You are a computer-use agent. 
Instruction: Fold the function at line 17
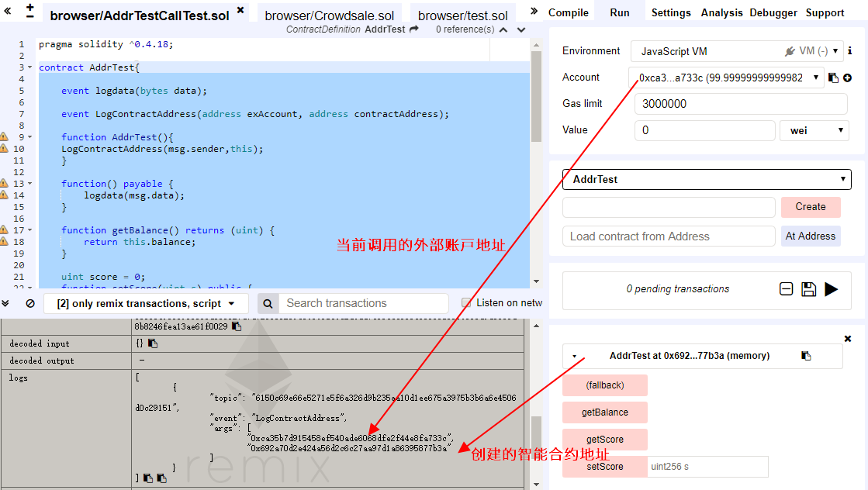point(30,230)
